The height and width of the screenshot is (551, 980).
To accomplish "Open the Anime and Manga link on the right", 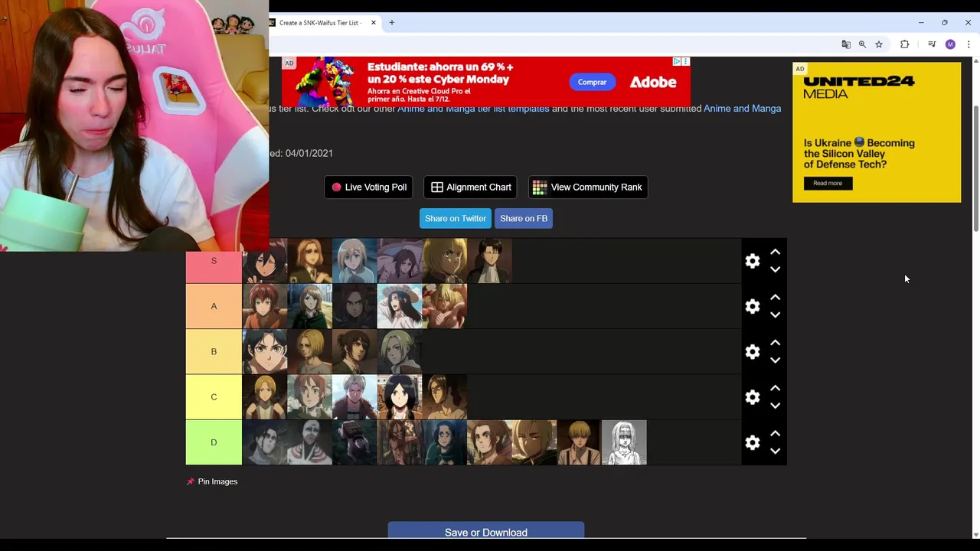I will [742, 109].
